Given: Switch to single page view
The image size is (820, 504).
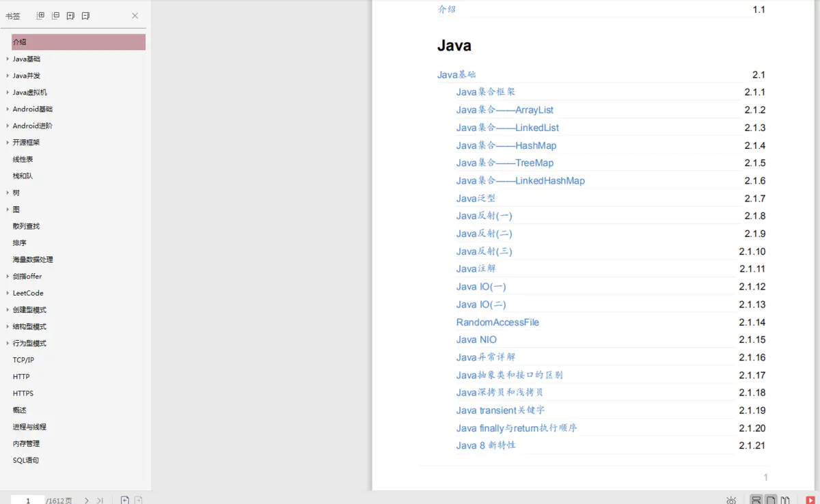Looking at the screenshot, I should pyautogui.click(x=770, y=501).
